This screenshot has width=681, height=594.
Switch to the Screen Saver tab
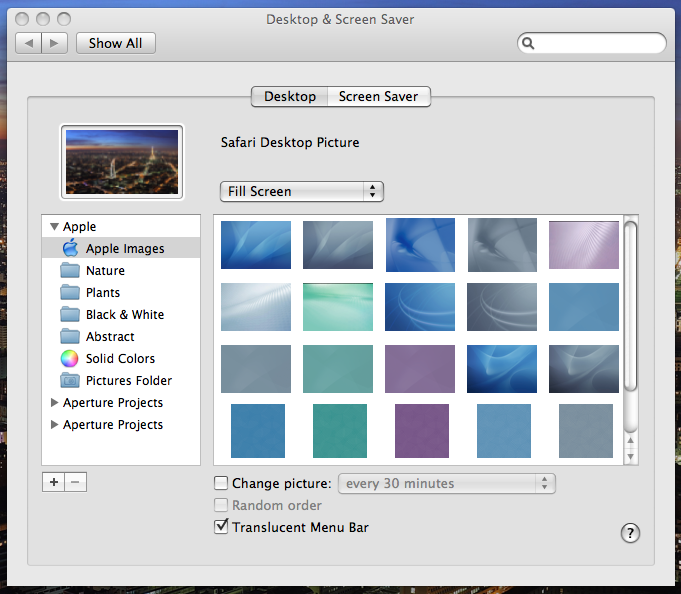379,96
